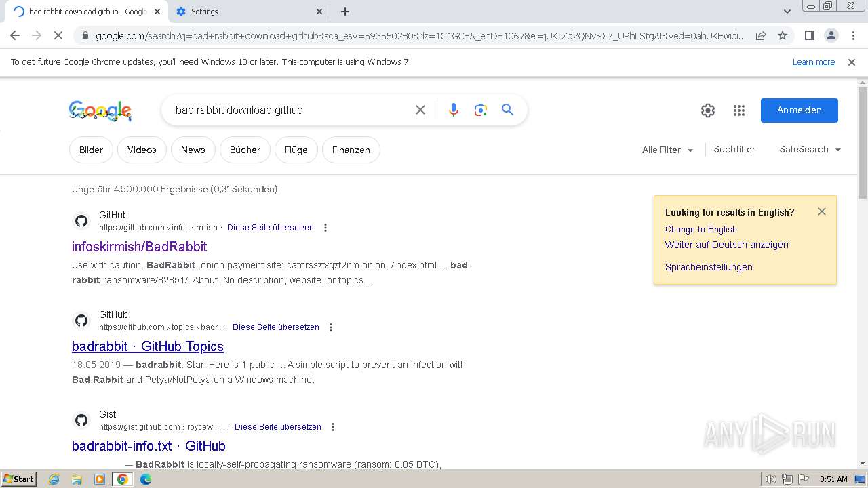Share this page from address bar
Screen dimensions: 868x488
coord(761,35)
